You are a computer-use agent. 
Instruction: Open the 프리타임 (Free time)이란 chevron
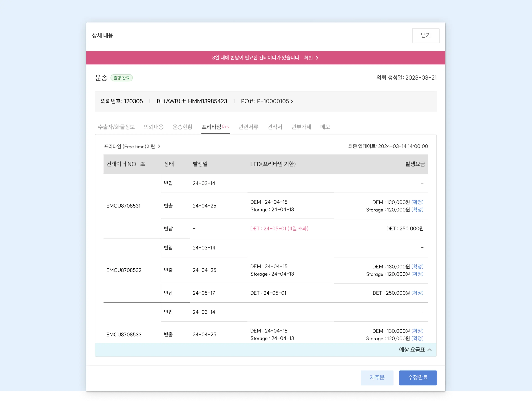point(159,147)
